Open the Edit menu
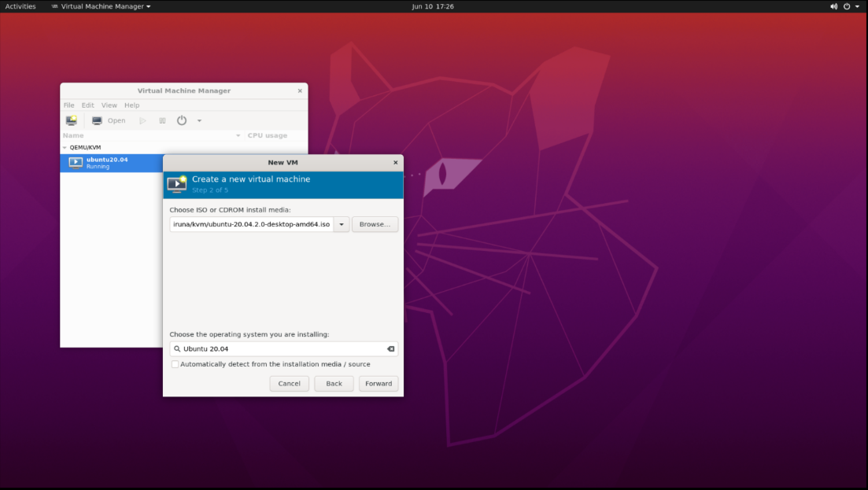The height and width of the screenshot is (490, 868). click(87, 105)
